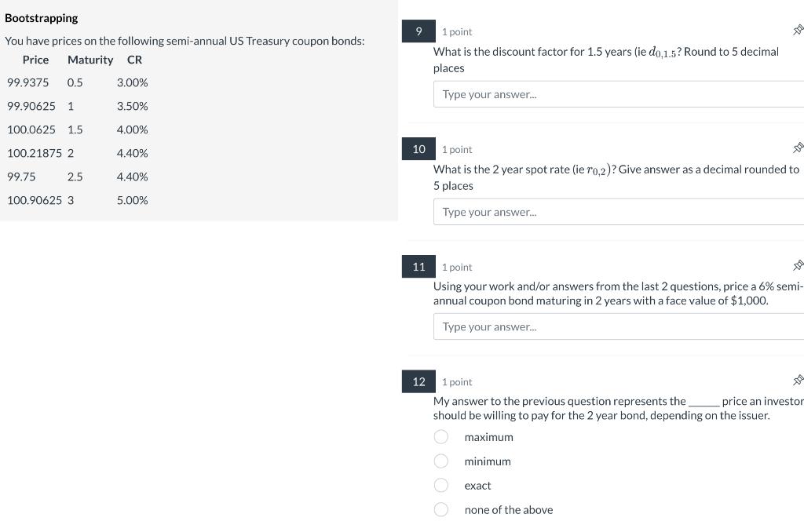This screenshot has width=804, height=532.
Task: Click the price value 99.9375 in the table
Action: (27, 82)
